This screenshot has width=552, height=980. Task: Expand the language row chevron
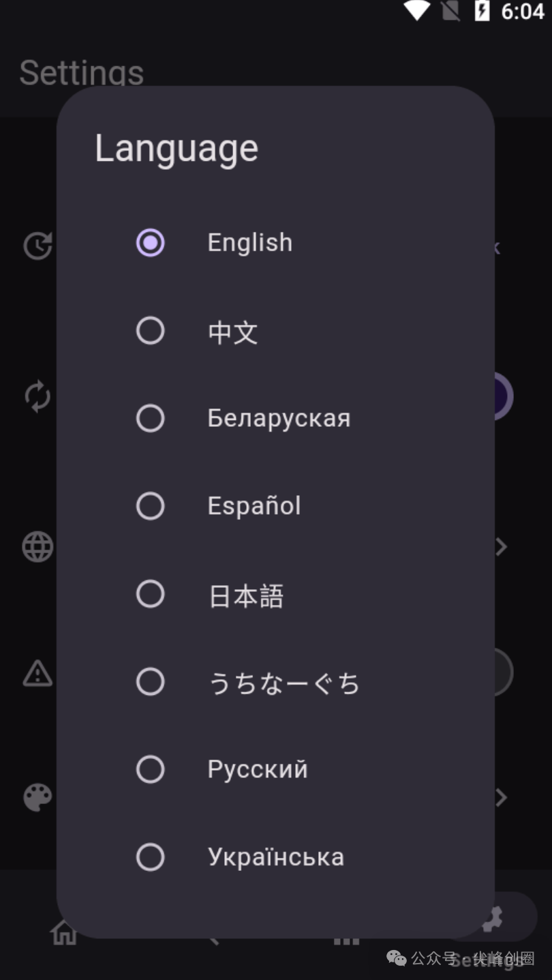coord(502,547)
